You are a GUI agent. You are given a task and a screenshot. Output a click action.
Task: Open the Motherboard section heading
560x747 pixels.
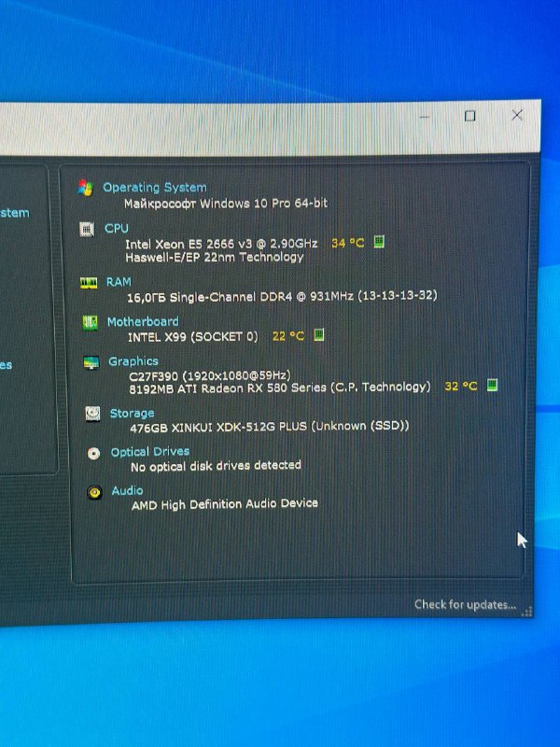143,321
